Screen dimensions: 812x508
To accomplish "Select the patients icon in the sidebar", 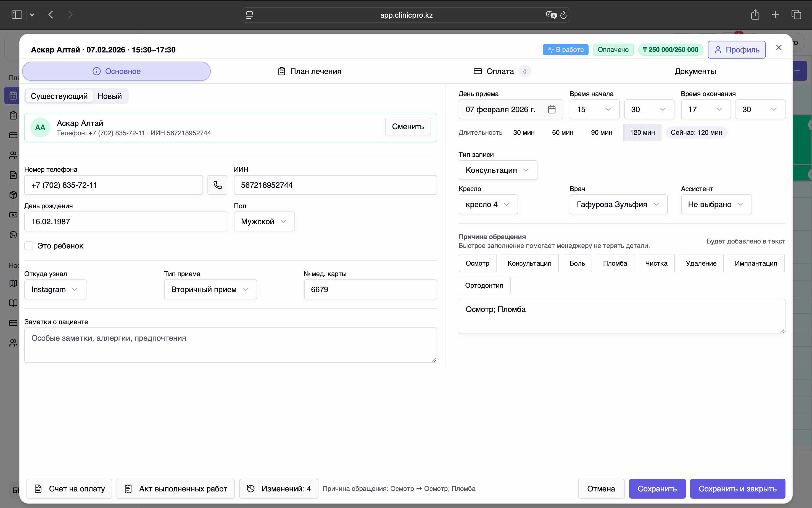I will (x=13, y=155).
